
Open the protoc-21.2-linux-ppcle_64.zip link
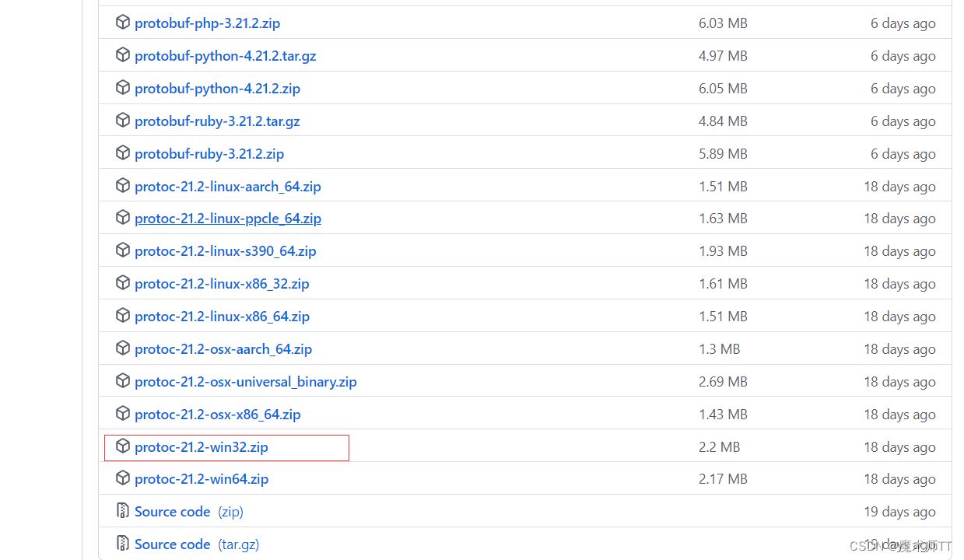228,219
